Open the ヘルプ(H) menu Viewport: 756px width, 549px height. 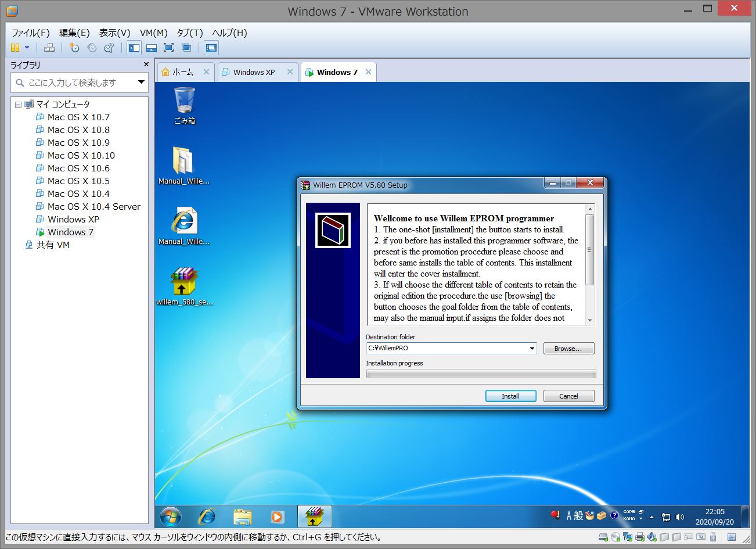pos(229,33)
